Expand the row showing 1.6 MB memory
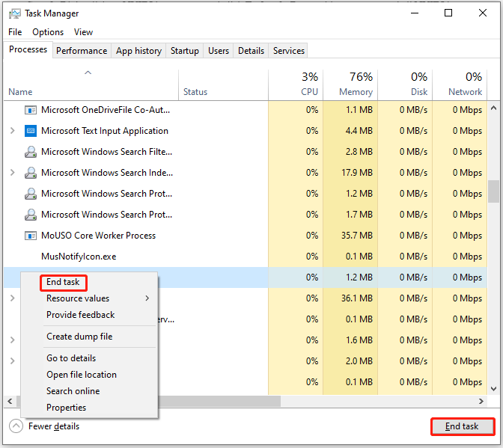503x448 pixels. [12, 340]
